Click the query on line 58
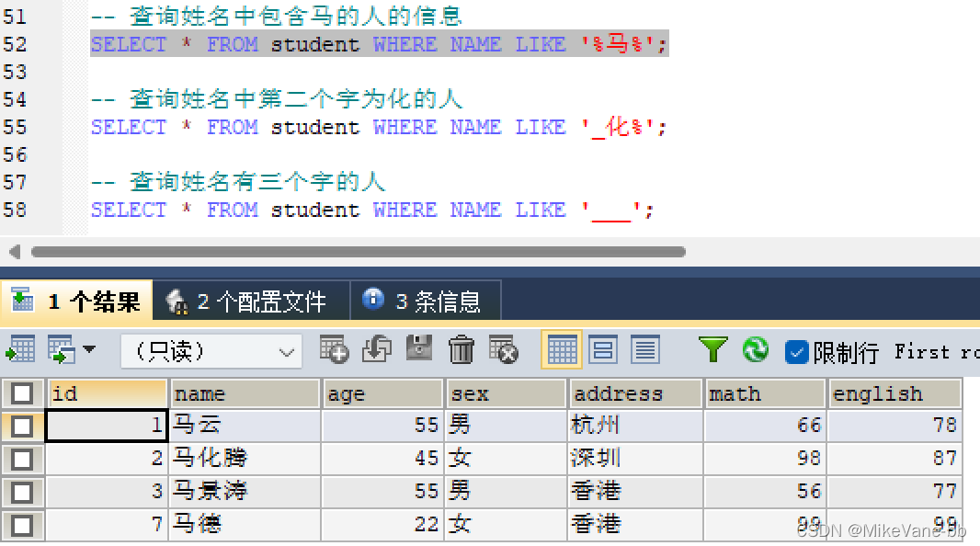Viewport: 980px width, 546px height. (x=372, y=210)
